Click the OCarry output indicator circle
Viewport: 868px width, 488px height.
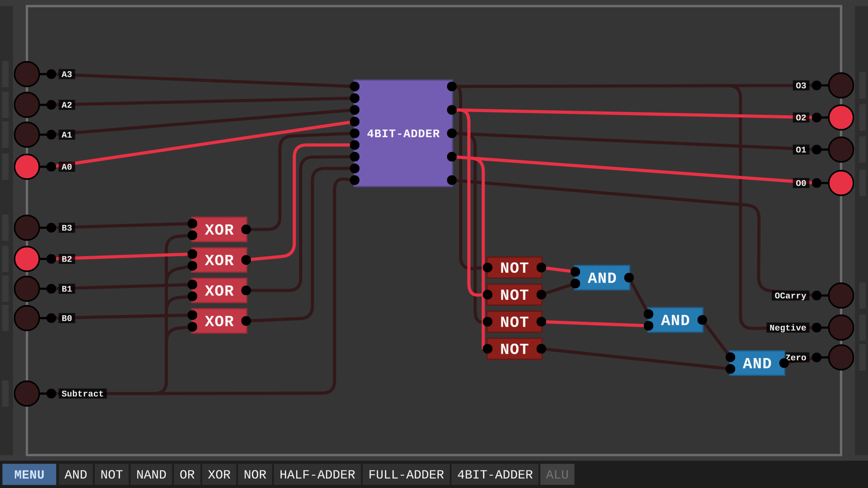pyautogui.click(x=841, y=296)
